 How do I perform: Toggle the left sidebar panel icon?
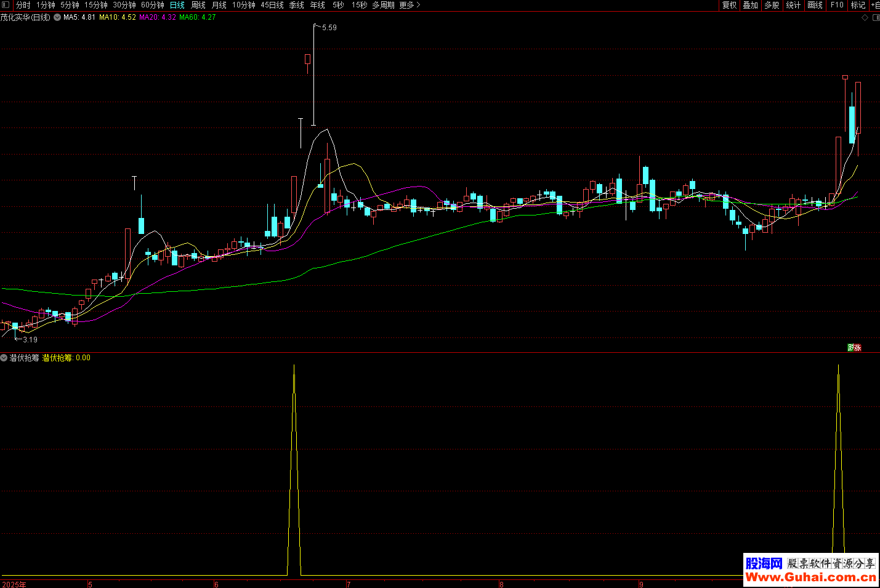coord(6,5)
